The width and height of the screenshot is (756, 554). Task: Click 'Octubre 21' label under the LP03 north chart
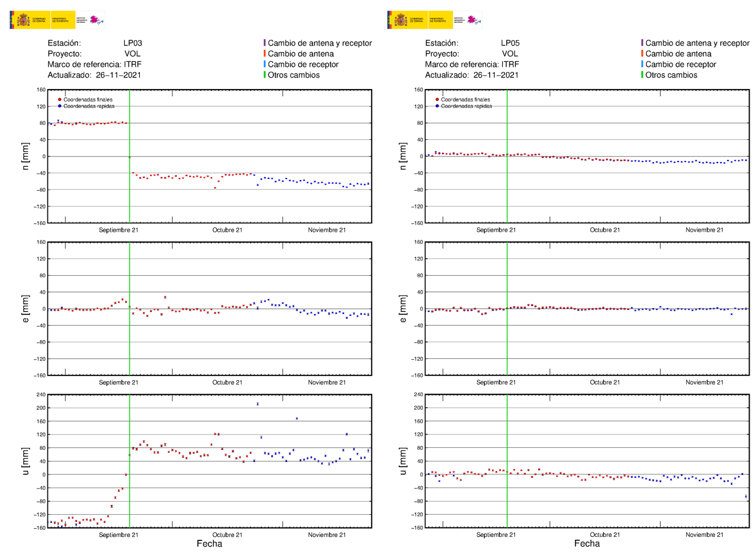[227, 230]
